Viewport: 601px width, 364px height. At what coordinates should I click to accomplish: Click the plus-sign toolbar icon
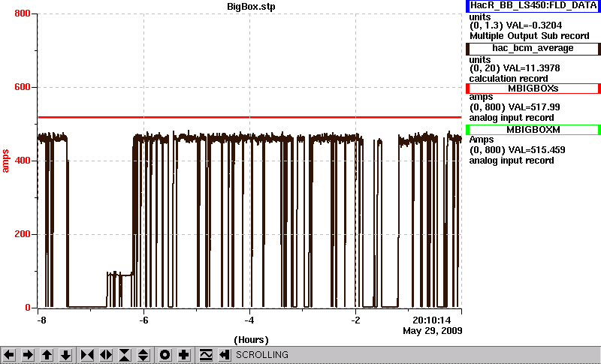pos(184,355)
